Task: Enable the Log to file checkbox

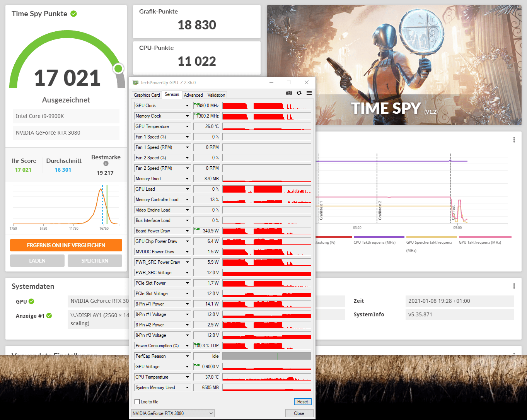Action: pyautogui.click(x=137, y=402)
